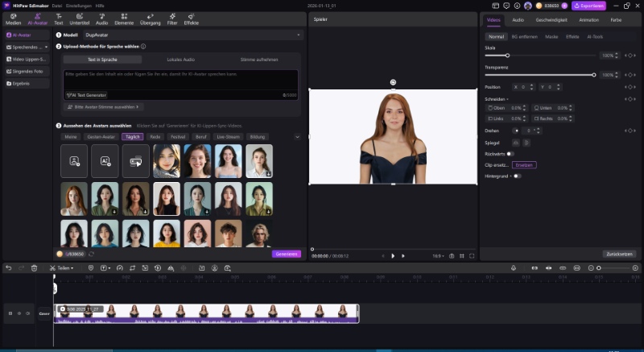Click the microphone voice-over icon in timeline toolbar
Image resolution: width=644 pixels, height=352 pixels.
[x=514, y=267]
